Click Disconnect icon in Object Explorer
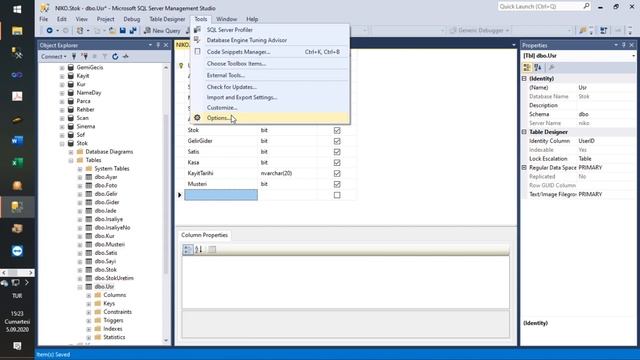640x360 pixels. tap(84, 57)
